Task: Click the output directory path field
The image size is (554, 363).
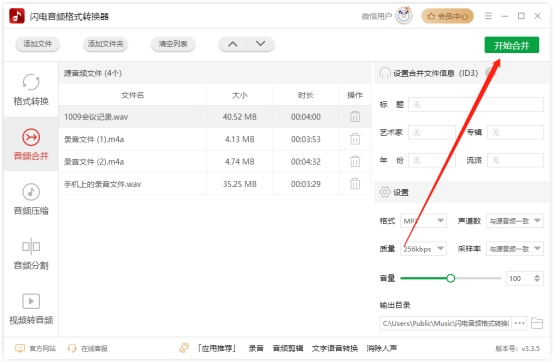Action: tap(445, 323)
